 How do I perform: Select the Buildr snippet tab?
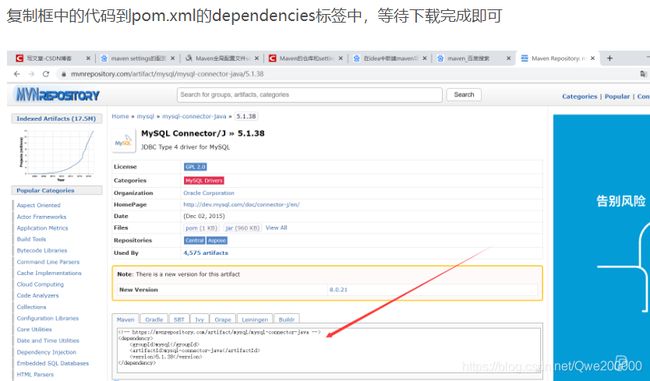point(286,319)
